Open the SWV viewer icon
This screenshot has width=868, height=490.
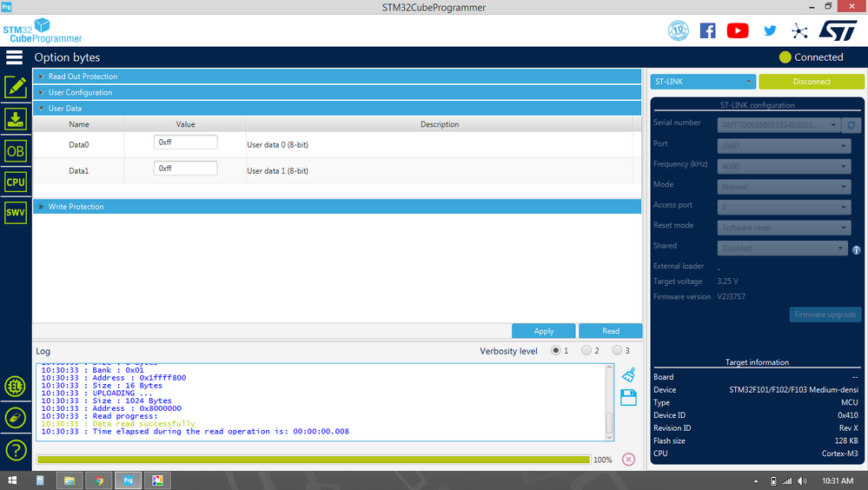16,213
